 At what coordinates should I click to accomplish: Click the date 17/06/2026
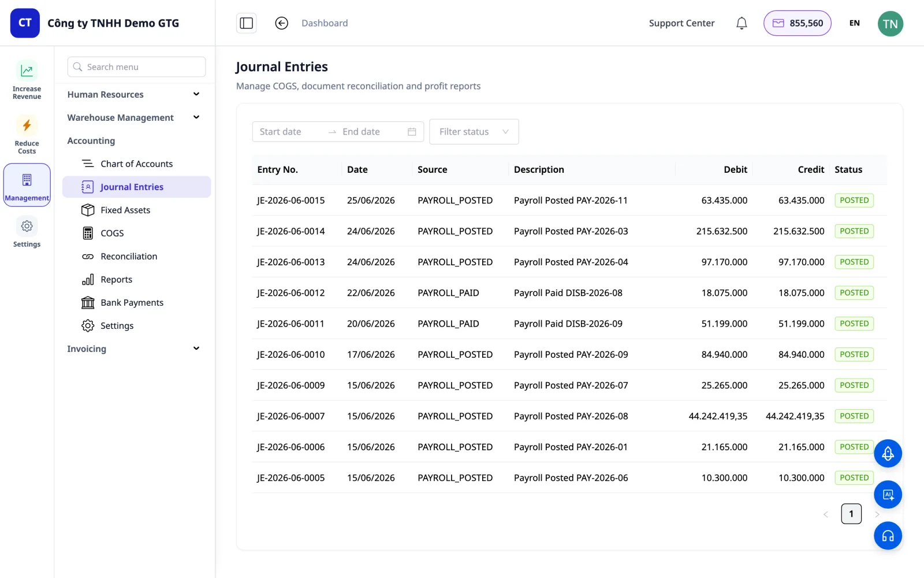371,354
